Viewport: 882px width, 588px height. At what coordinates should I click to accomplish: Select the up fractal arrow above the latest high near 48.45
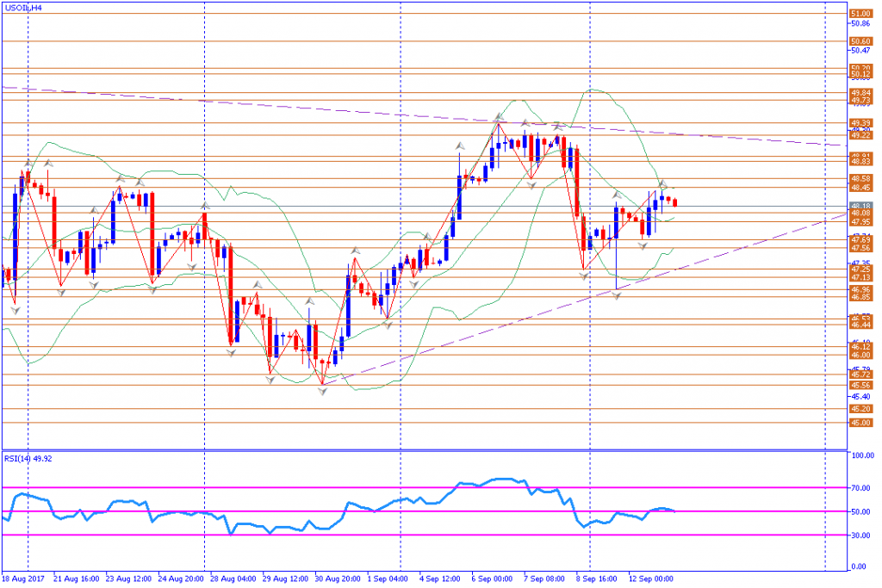662,184
